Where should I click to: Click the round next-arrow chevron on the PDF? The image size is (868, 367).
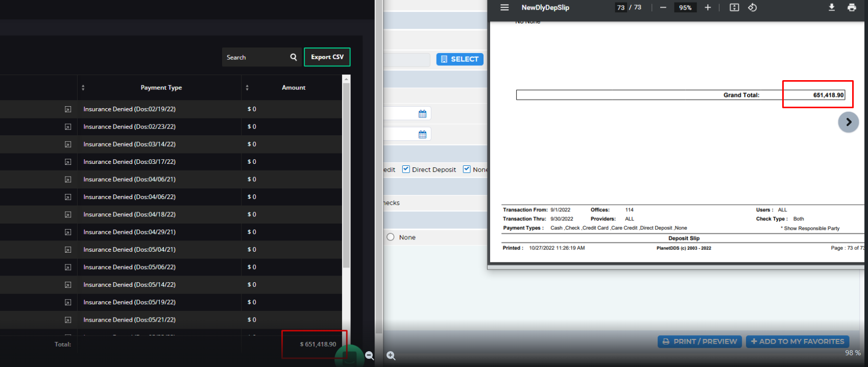849,122
